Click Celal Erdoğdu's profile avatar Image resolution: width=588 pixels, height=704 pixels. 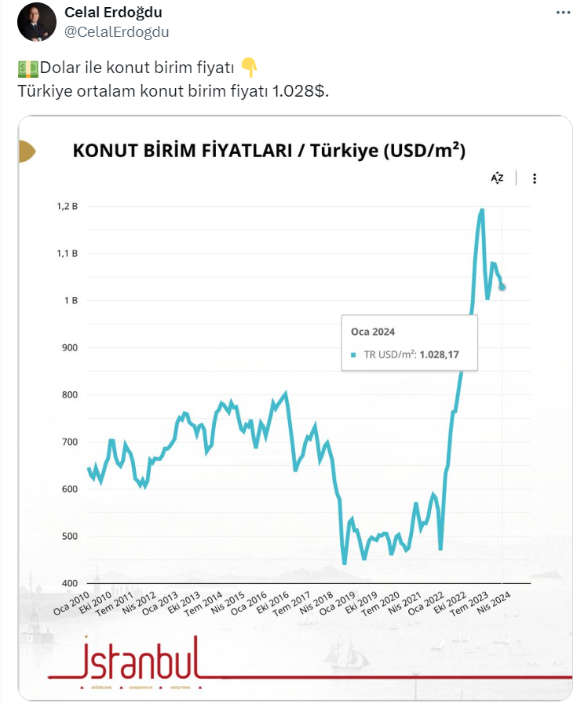point(36,23)
